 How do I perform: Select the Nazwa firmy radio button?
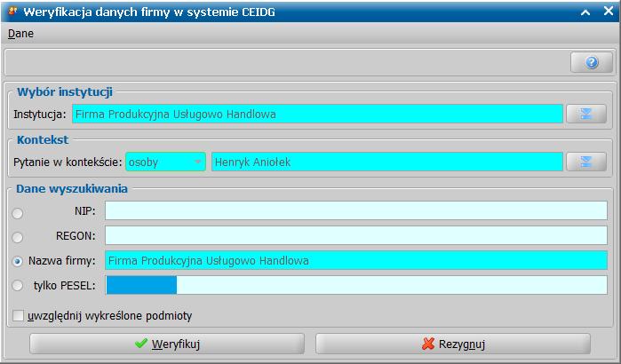18,262
